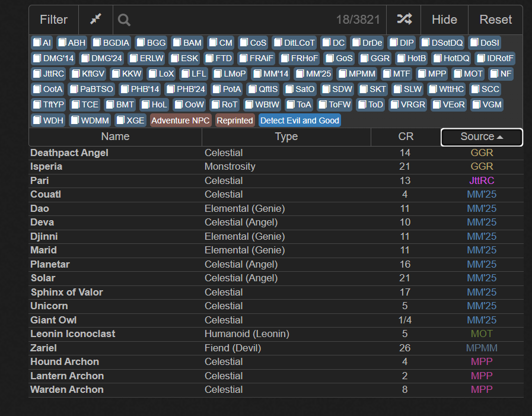Open the Giant Owl entry
The height and width of the screenshot is (416, 532).
(x=276, y=320)
